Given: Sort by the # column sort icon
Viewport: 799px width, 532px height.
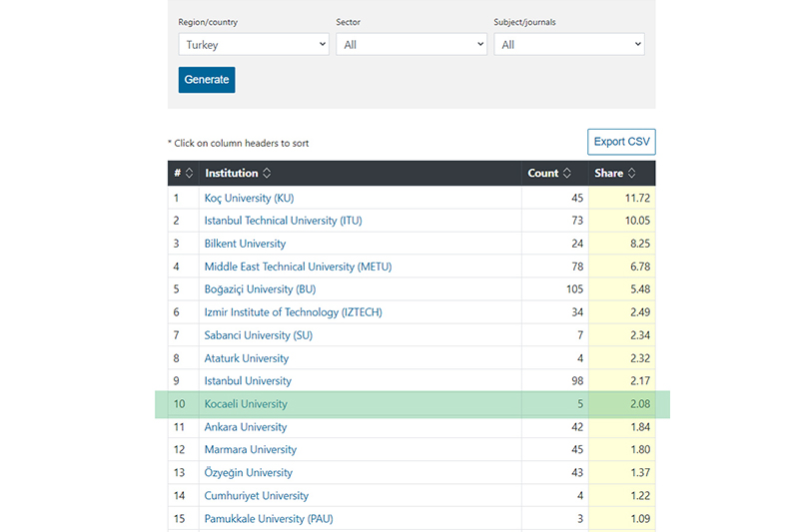Looking at the screenshot, I should pos(189,174).
